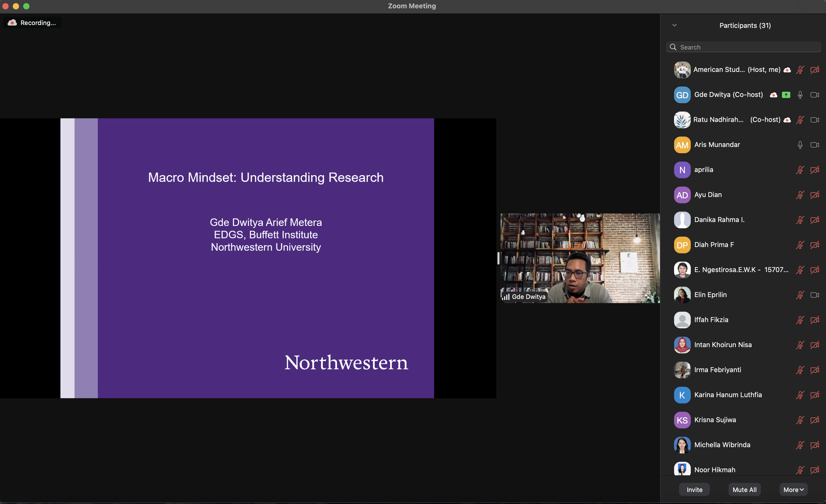
Task: Click Ratu Nadhirah's recording cloud icon
Action: click(x=787, y=120)
